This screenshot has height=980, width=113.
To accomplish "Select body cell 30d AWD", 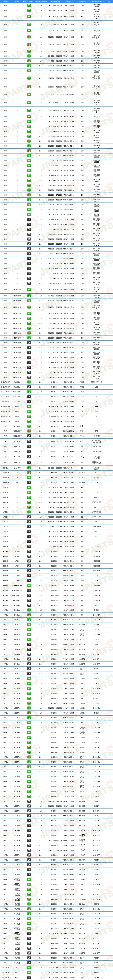I will pyautogui.click(x=82, y=483).
